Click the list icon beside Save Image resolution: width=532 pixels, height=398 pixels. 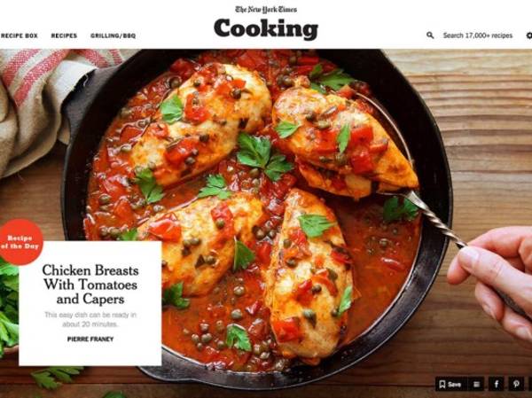click(x=476, y=384)
